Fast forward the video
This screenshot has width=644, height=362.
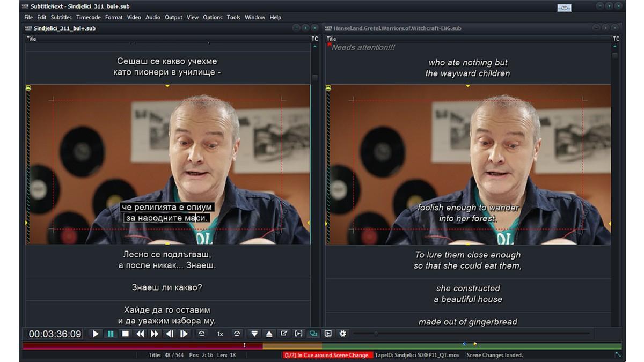click(x=155, y=334)
